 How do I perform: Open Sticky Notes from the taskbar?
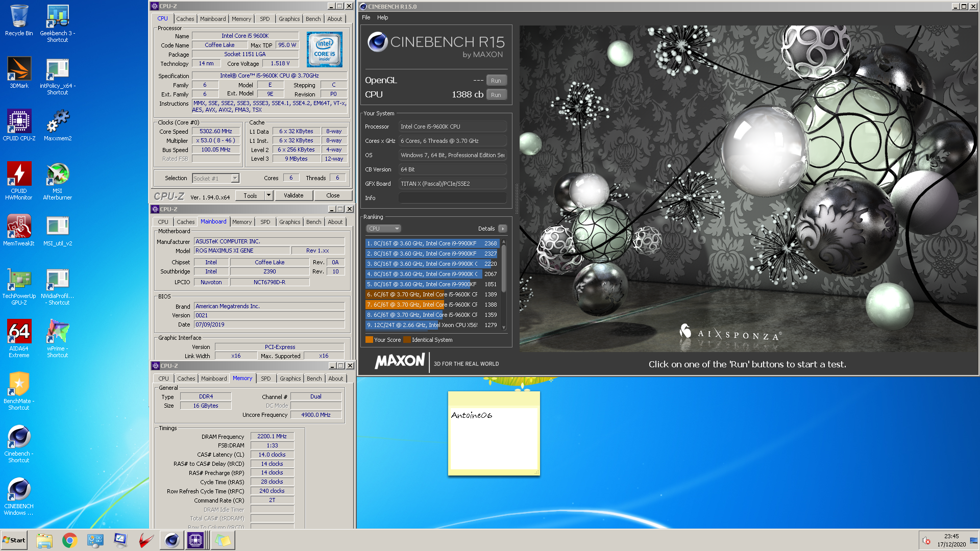tap(223, 540)
